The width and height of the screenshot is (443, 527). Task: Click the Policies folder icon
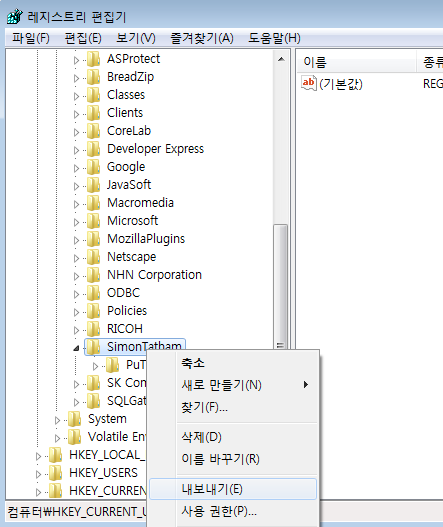[93, 311]
